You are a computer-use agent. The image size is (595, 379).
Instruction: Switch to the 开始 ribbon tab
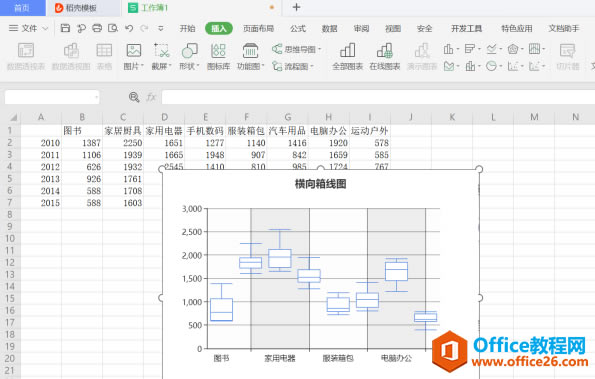point(187,28)
